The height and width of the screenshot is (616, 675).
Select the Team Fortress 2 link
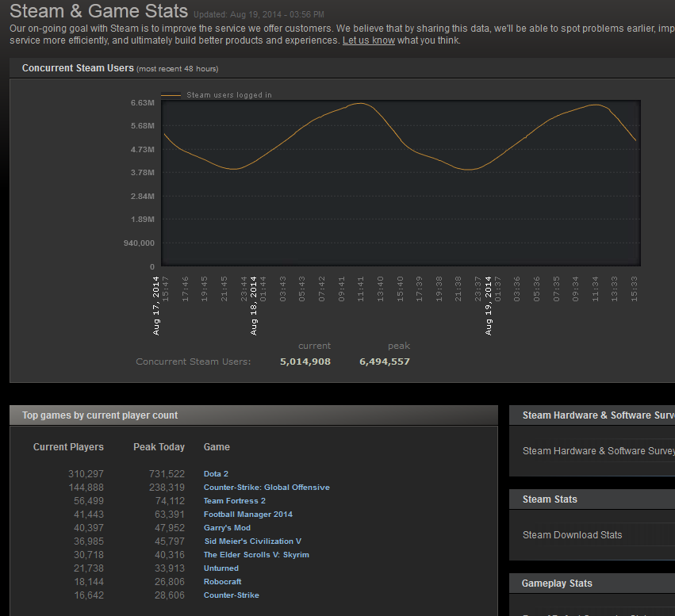pos(234,501)
